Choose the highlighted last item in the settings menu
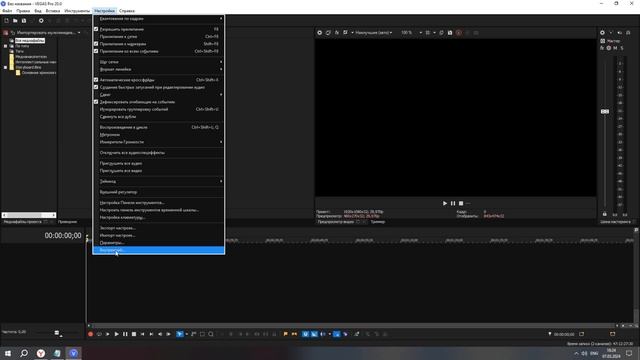The height and width of the screenshot is (360, 640). click(158, 250)
